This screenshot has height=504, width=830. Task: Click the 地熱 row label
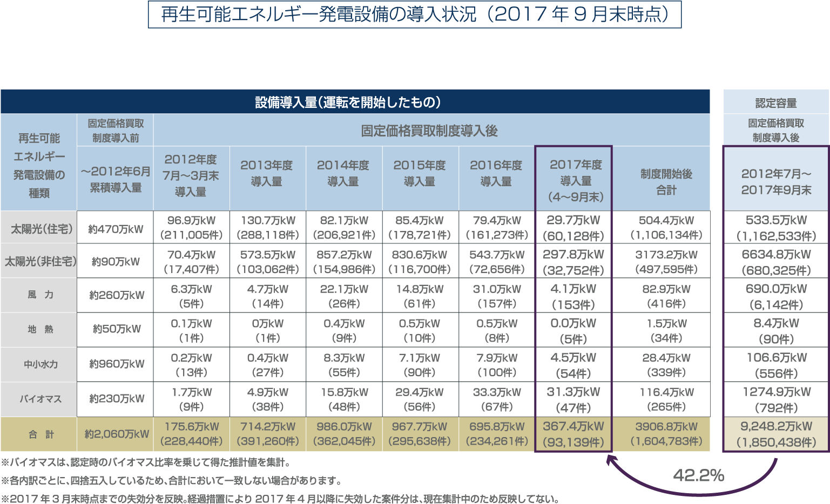tap(38, 330)
